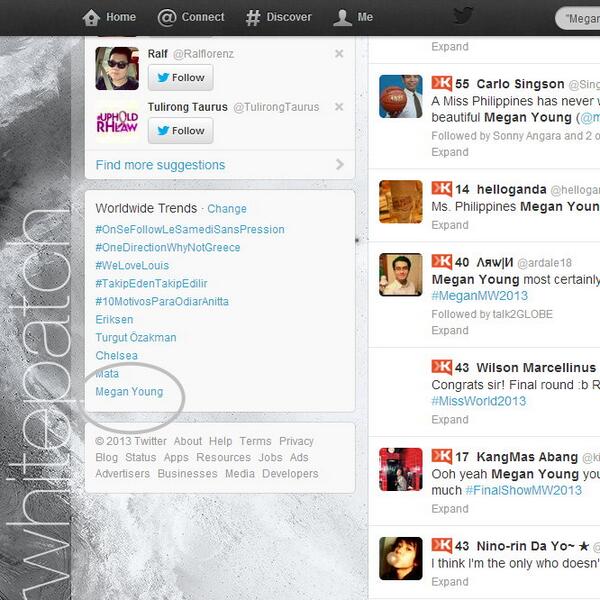Image resolution: width=600 pixels, height=600 pixels.
Task: Change the Worldwide Trends location
Action: click(x=227, y=209)
